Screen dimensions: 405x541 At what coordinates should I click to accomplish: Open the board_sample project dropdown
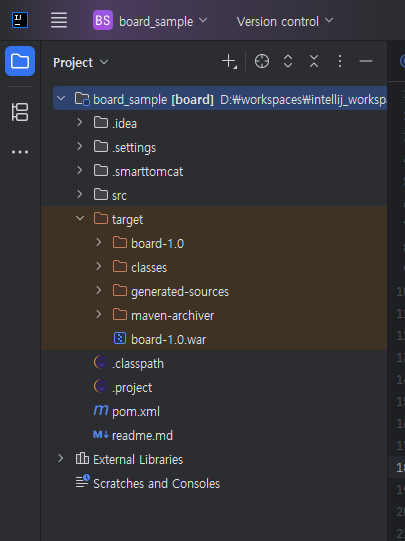click(150, 21)
